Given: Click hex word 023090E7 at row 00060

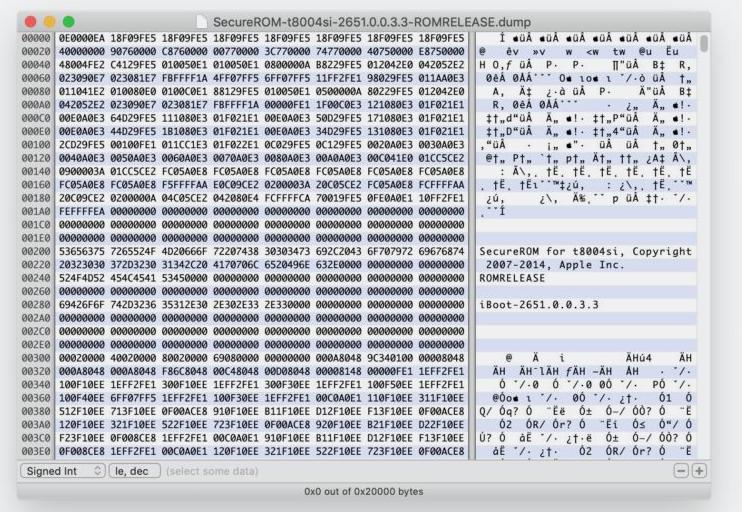Looking at the screenshot, I should click(82, 78).
